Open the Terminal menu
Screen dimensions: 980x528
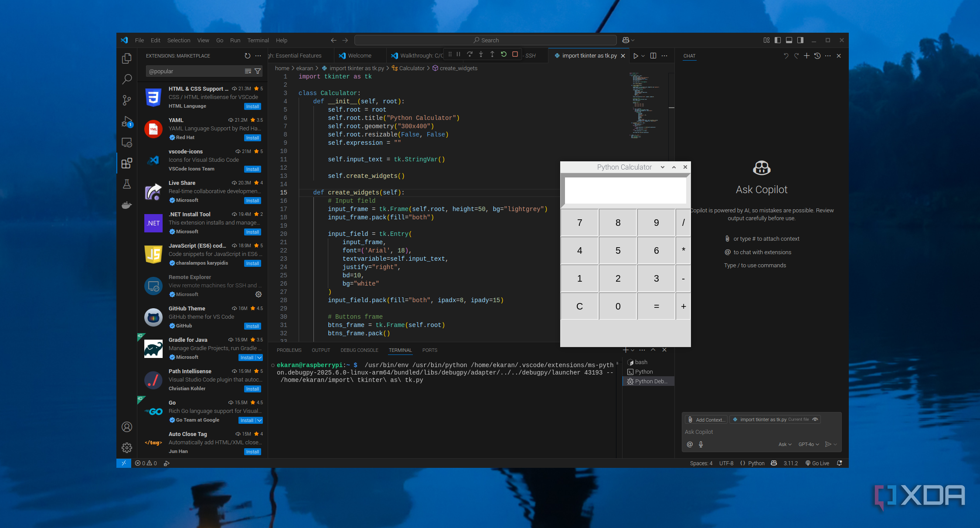(x=258, y=40)
